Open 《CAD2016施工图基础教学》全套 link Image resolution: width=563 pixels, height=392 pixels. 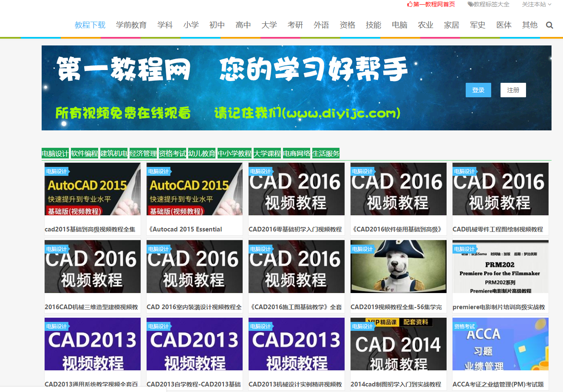295,307
